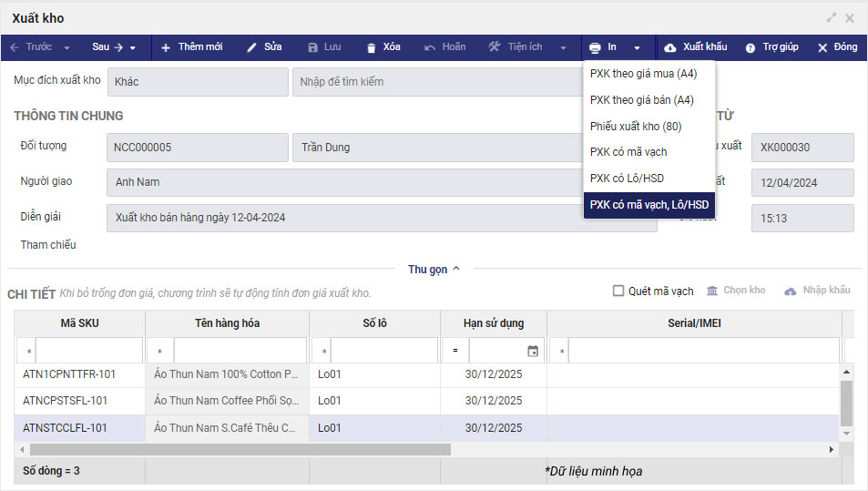Screen dimensions: 868x491
Task: Open Tiện ích tools icon
Action: pos(495,47)
